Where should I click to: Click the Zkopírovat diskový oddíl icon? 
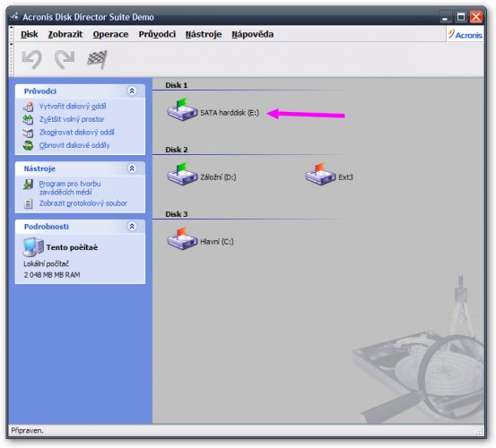coord(28,133)
